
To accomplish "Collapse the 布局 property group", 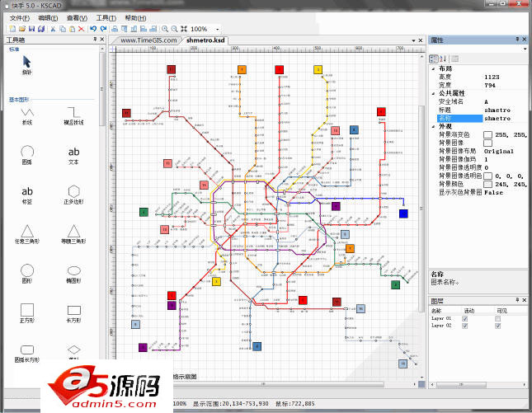I will 432,69.
